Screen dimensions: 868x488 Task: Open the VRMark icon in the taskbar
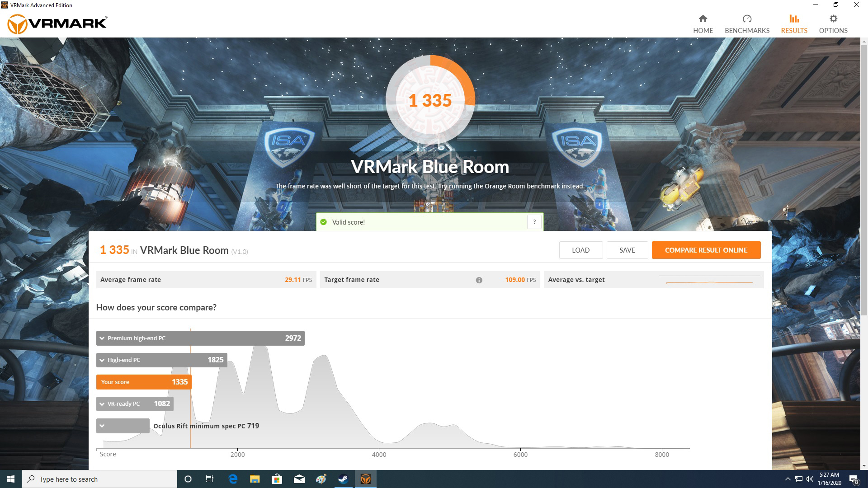(x=366, y=479)
